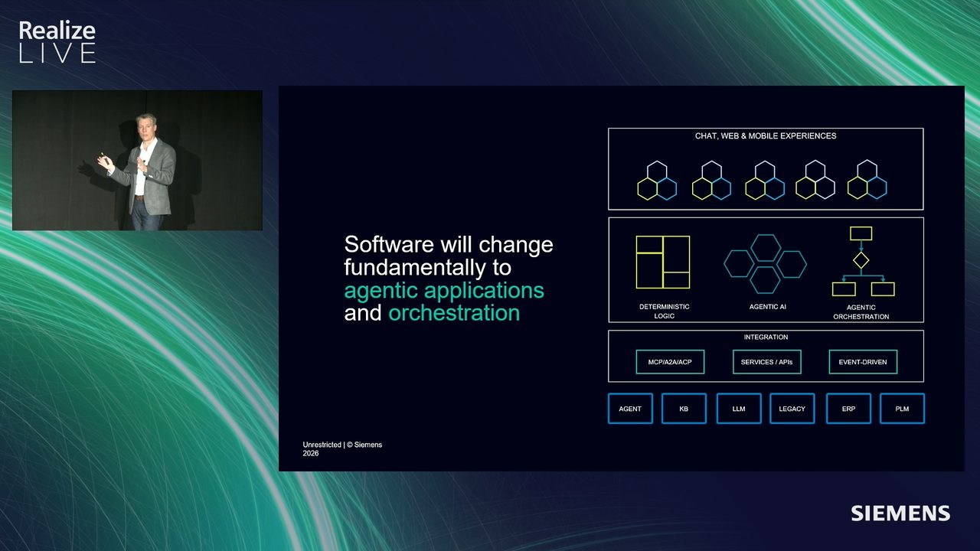Click the LLM box
Viewport: 980px width, 551px height.
[x=739, y=409]
